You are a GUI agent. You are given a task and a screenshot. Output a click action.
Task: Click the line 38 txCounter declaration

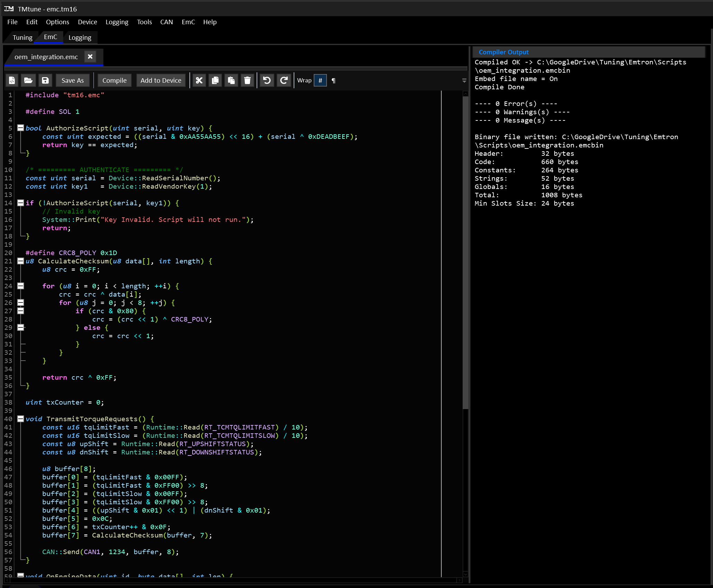coord(64,402)
